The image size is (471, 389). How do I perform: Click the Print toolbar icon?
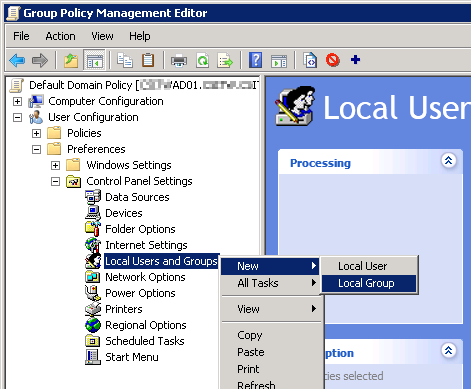point(179,61)
